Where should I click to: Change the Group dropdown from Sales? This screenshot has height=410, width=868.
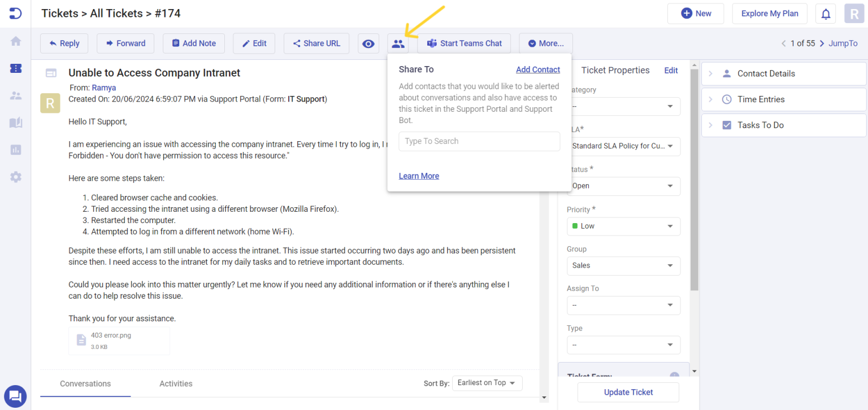[623, 265]
